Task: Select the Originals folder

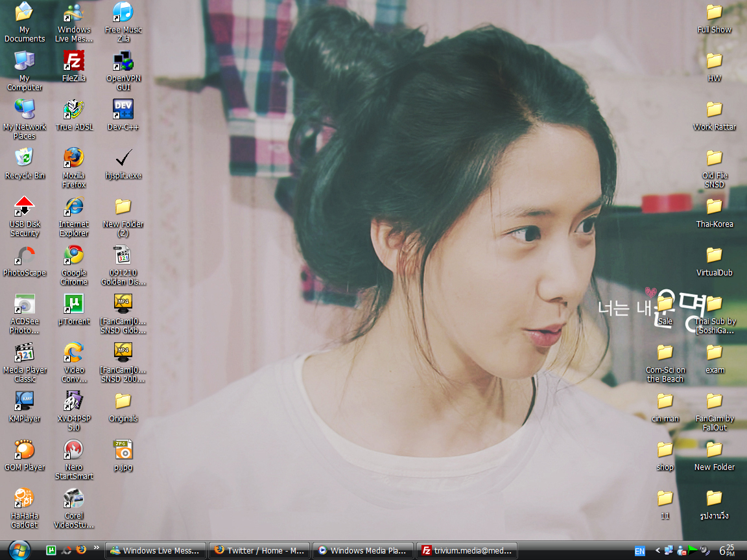Action: point(123,406)
